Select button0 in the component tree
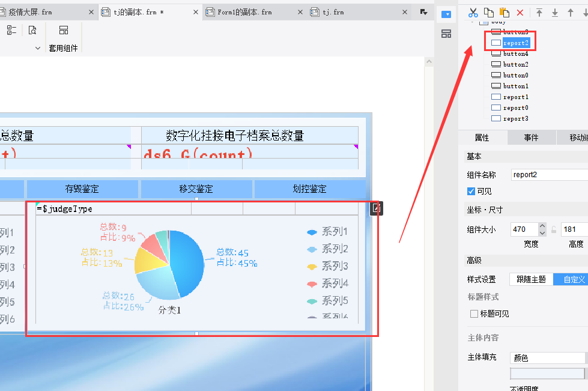Viewport: 588px width, 391px height. (515, 75)
